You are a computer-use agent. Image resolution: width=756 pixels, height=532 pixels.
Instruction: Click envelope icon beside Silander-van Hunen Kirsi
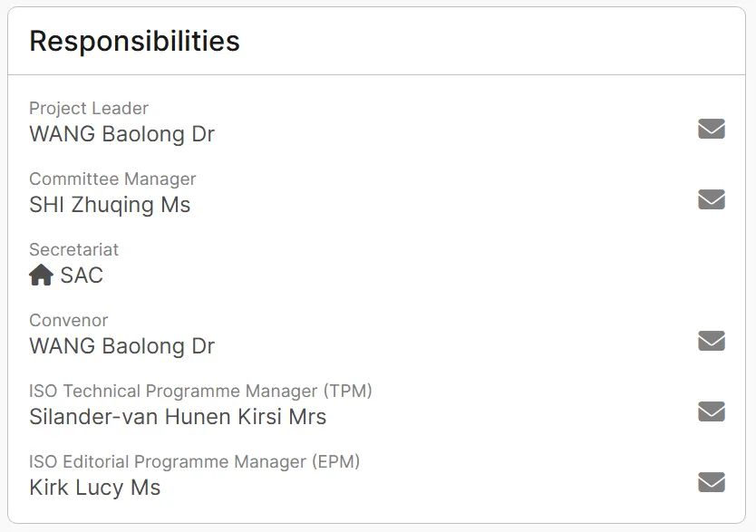coord(712,411)
